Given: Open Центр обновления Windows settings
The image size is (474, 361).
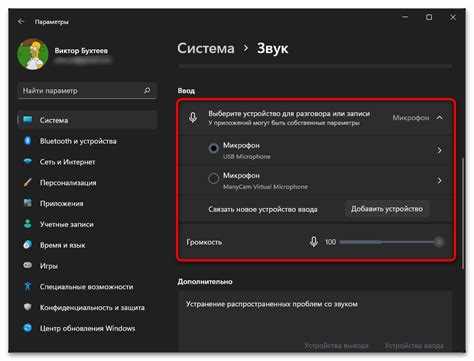Looking at the screenshot, I should click(x=87, y=328).
